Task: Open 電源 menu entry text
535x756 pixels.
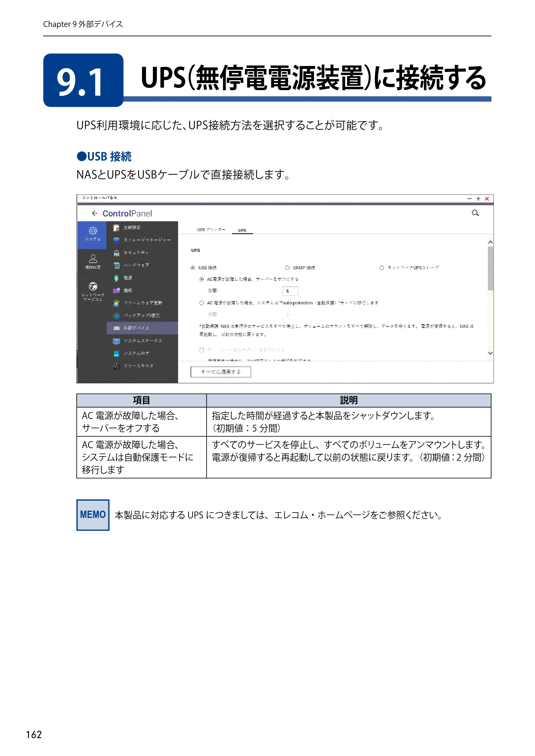Action: click(x=128, y=278)
